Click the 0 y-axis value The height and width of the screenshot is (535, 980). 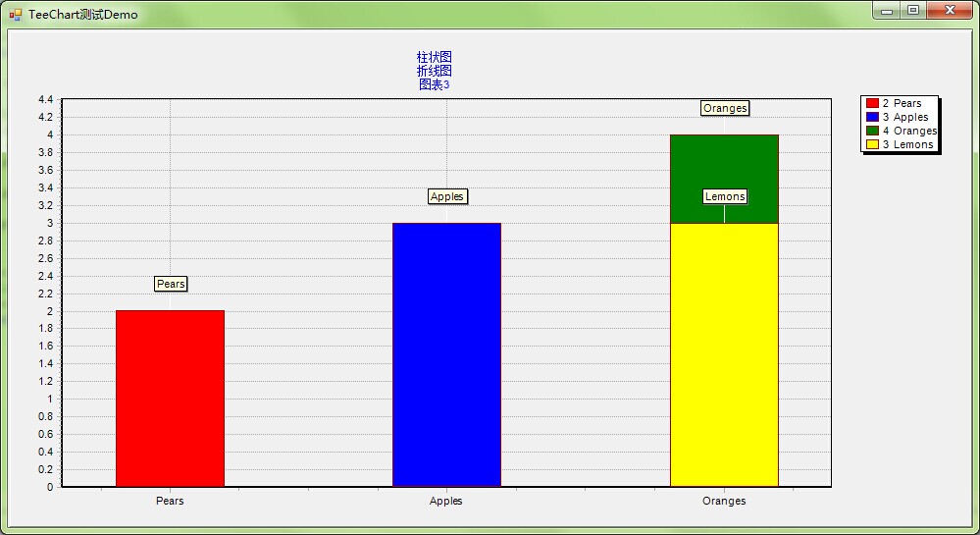pos(50,487)
